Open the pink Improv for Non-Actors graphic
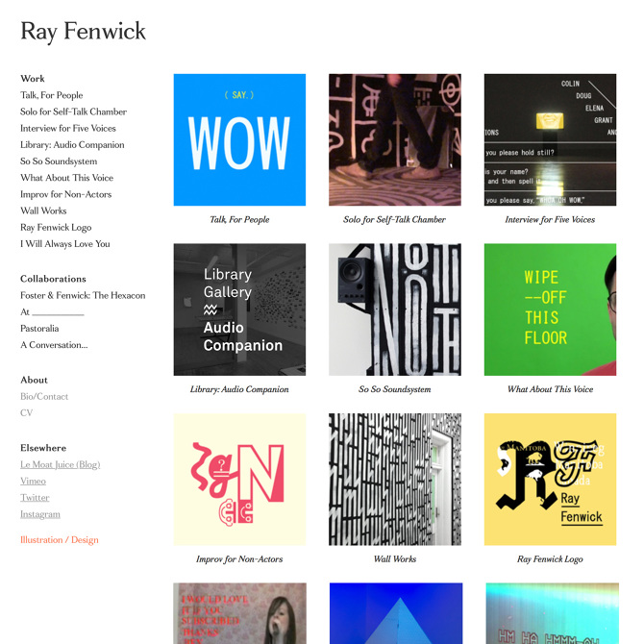Image resolution: width=644 pixels, height=644 pixels. click(239, 480)
